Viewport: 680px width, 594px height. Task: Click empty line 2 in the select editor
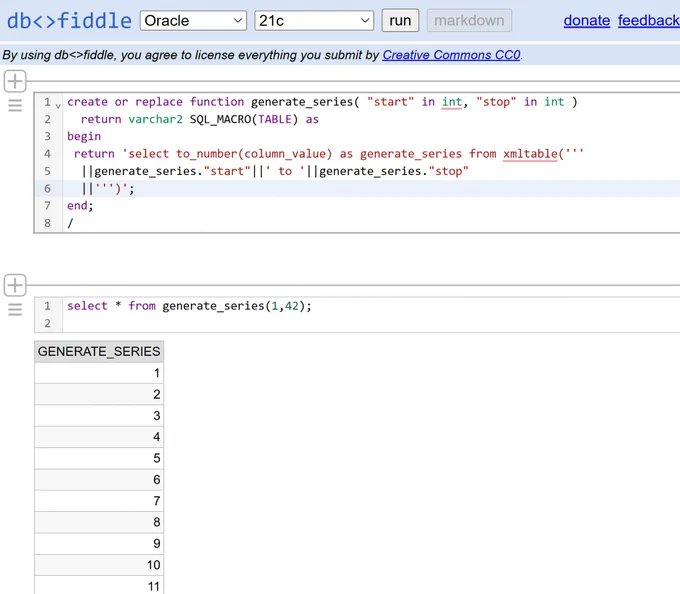pos(371,323)
